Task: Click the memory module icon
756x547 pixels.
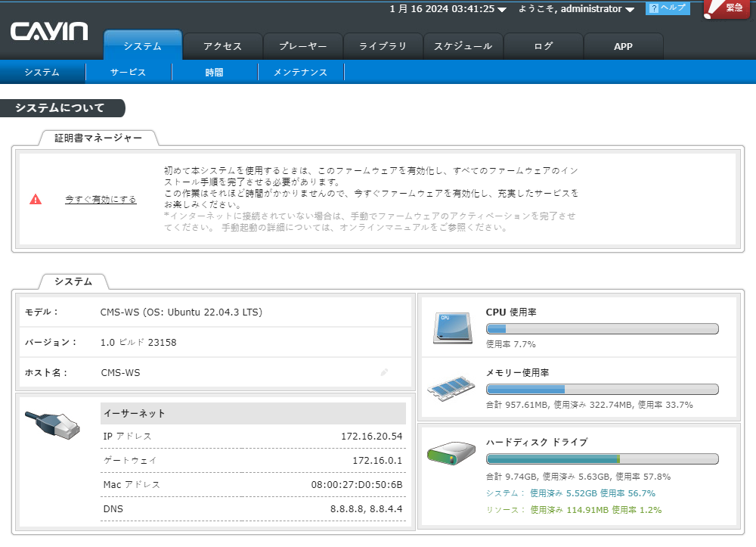Action: (x=451, y=389)
